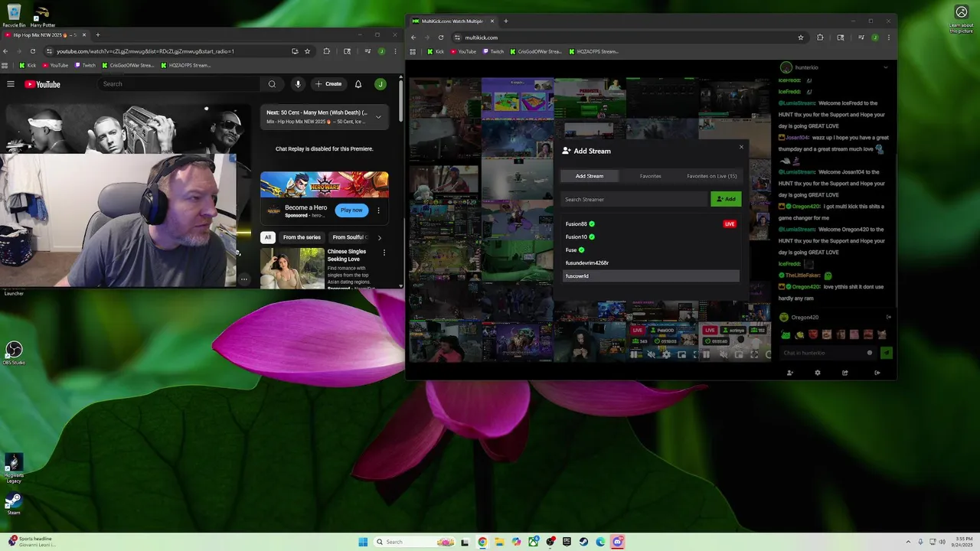Start YouTube voice search with microphone
This screenshot has height=551, width=980.
pos(298,84)
